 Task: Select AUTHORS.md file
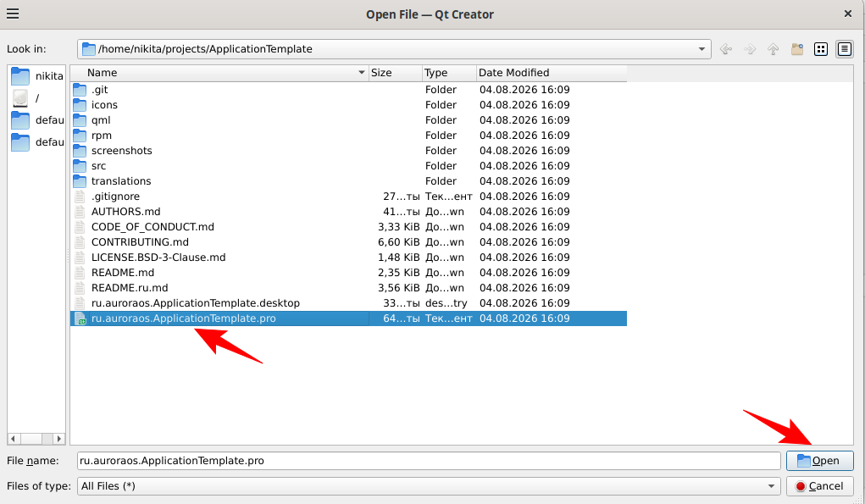pos(125,212)
